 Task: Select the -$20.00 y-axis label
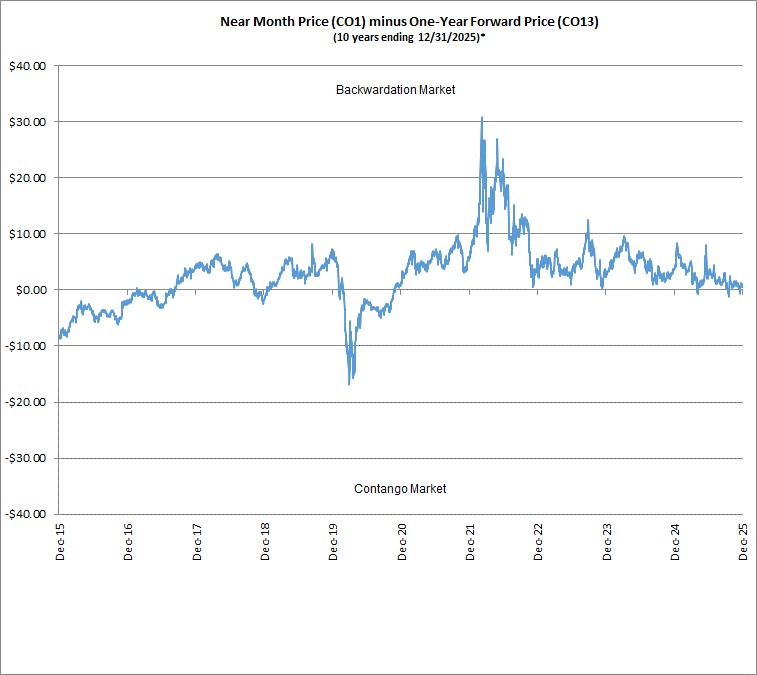[26, 402]
